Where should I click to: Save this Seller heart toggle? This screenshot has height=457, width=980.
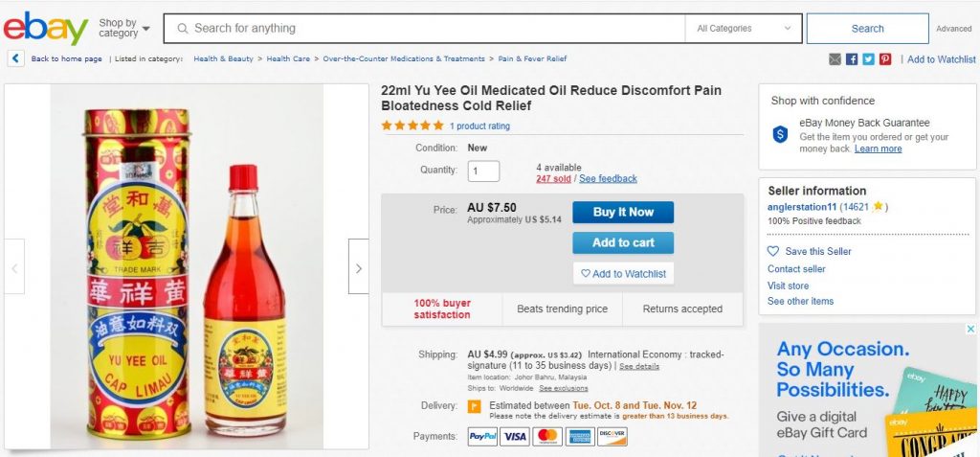[x=774, y=251]
